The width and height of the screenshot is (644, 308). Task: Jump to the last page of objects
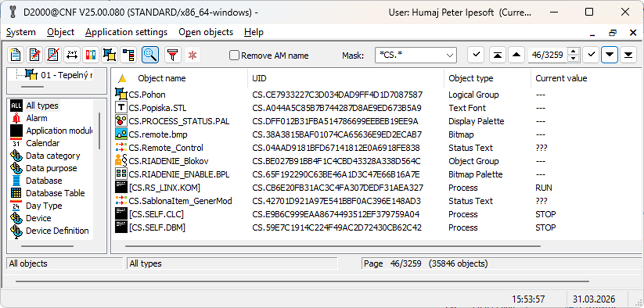coord(629,55)
